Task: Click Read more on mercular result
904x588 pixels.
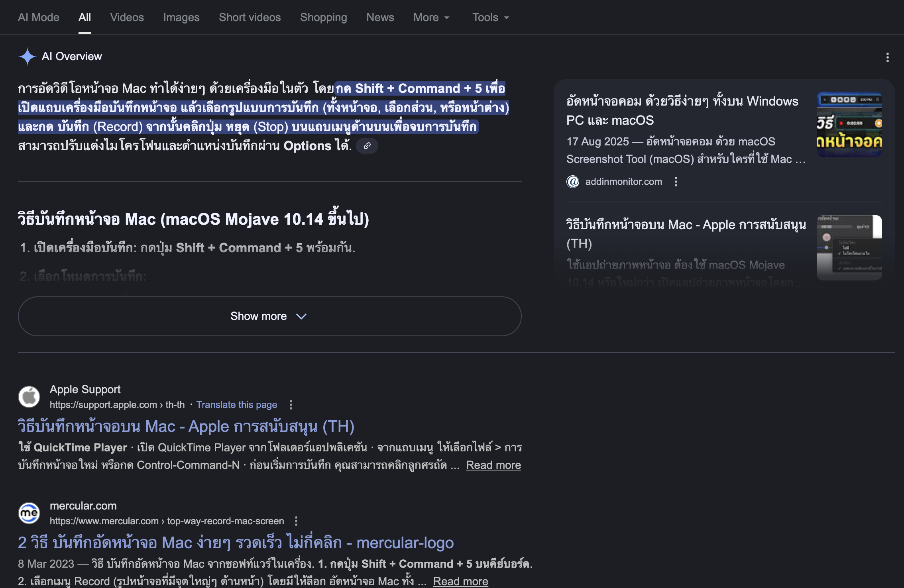Action: click(x=460, y=581)
